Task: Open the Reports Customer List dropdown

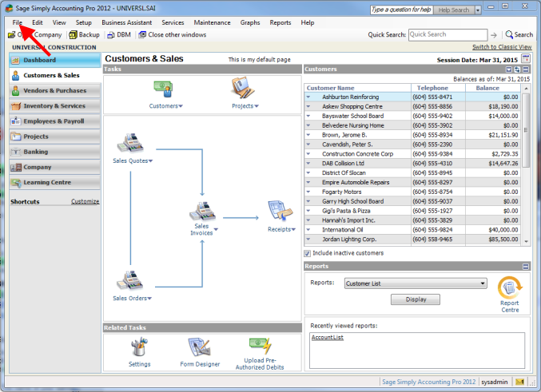Action: point(416,283)
